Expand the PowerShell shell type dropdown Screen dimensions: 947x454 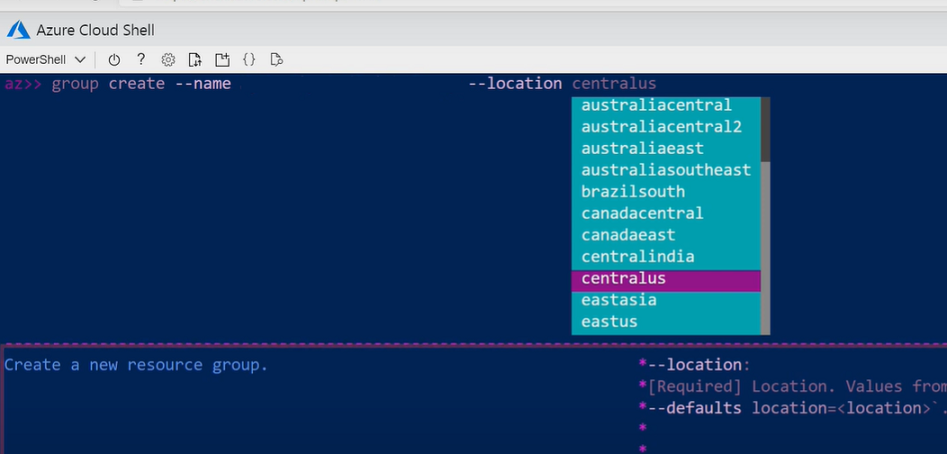coord(46,59)
